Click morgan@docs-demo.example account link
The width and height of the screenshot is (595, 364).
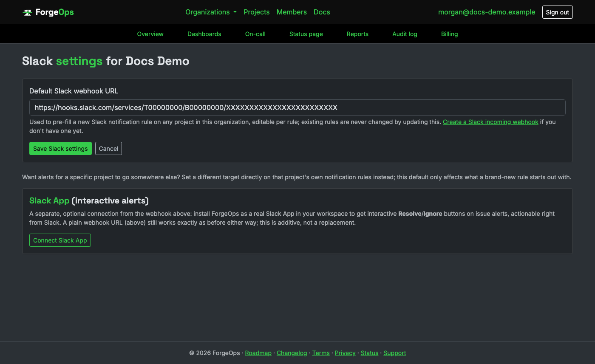click(487, 12)
